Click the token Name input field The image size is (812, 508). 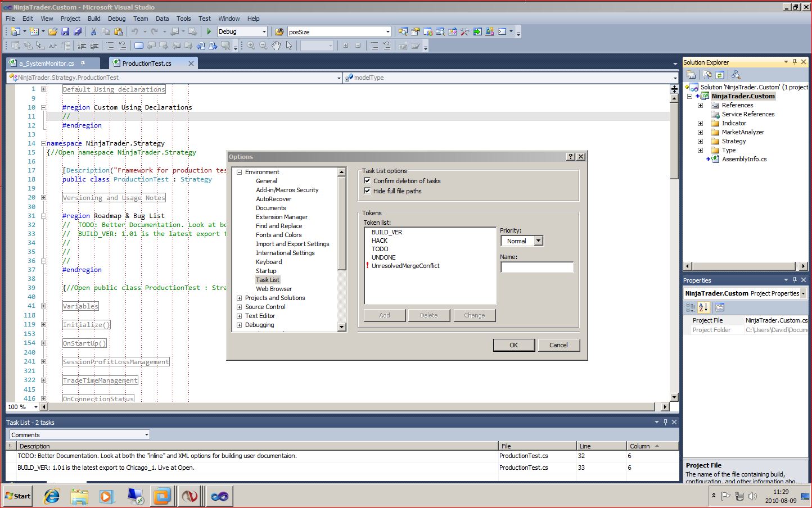click(x=537, y=267)
